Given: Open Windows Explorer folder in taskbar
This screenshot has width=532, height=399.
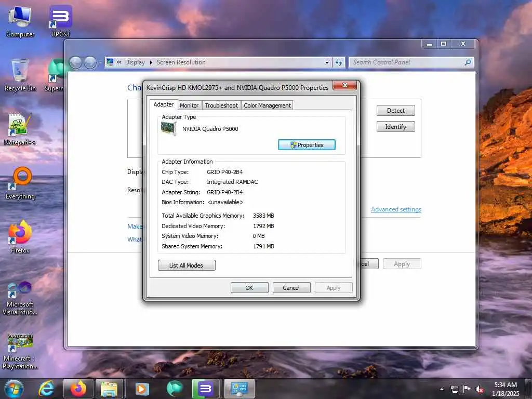Looking at the screenshot, I should click(x=109, y=389).
